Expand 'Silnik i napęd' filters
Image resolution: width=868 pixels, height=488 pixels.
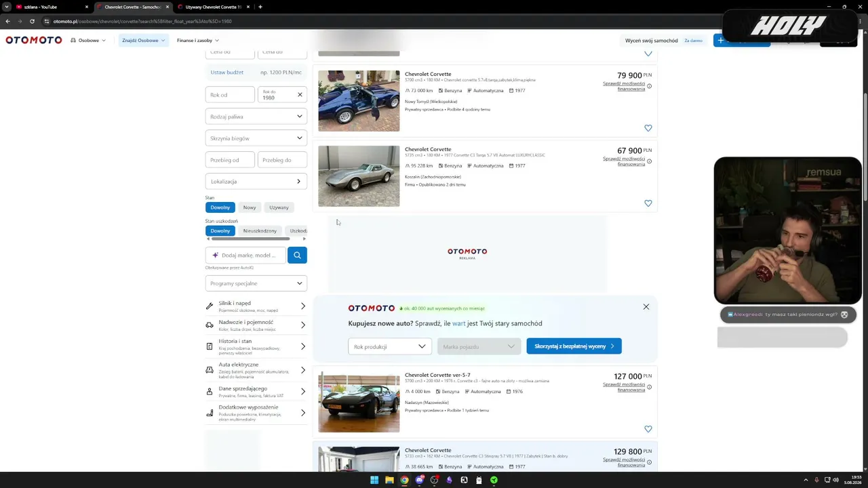coord(256,306)
